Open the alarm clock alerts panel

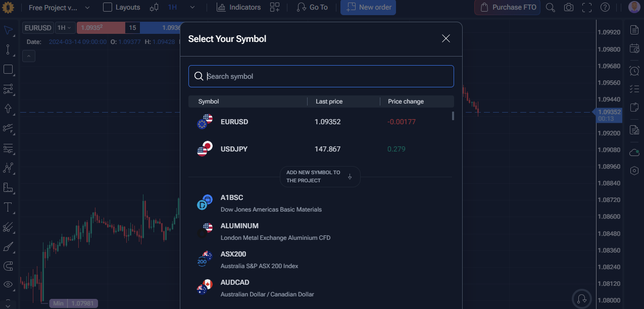pyautogui.click(x=634, y=71)
